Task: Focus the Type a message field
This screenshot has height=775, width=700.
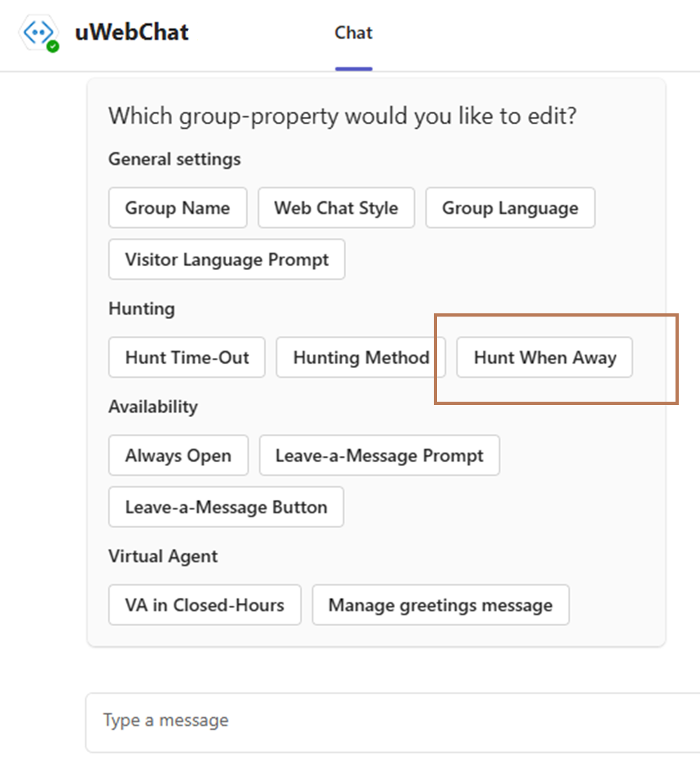Action: pos(387,720)
